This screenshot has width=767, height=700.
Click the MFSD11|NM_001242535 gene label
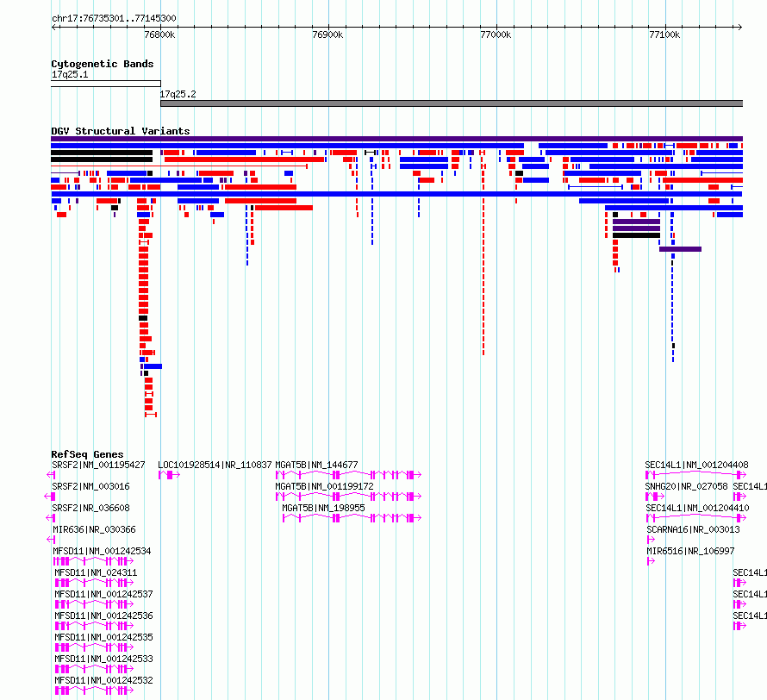tap(103, 637)
